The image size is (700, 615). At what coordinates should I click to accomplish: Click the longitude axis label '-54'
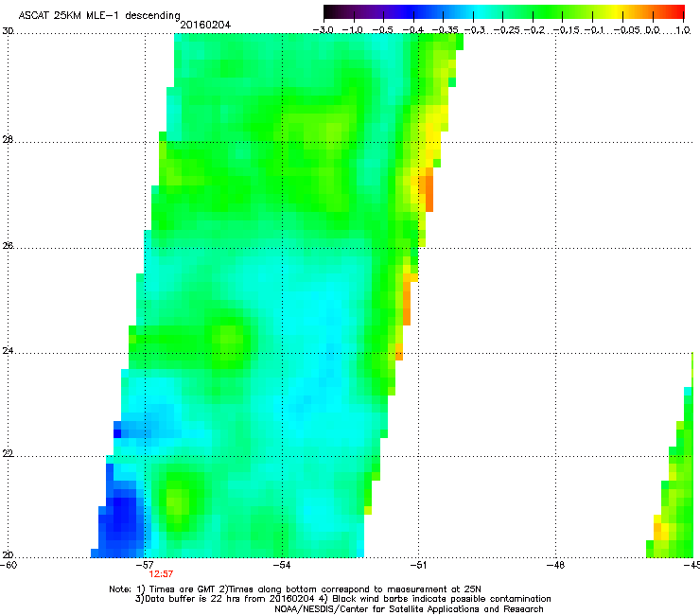(282, 565)
